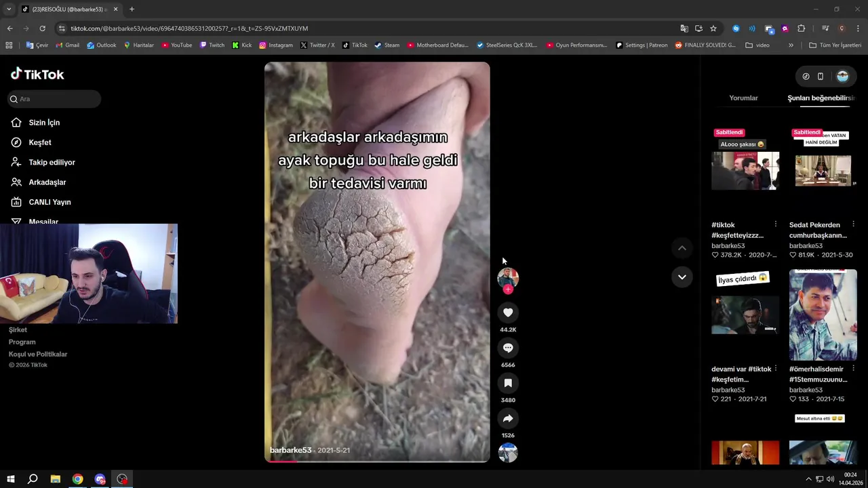
Task: Open File Explorer from the taskbar
Action: point(56,479)
